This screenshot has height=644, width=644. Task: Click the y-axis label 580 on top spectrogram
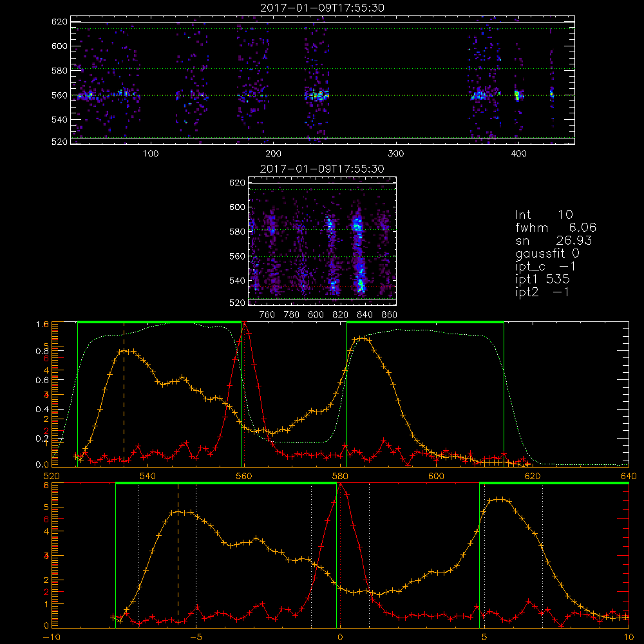pyautogui.click(x=59, y=71)
